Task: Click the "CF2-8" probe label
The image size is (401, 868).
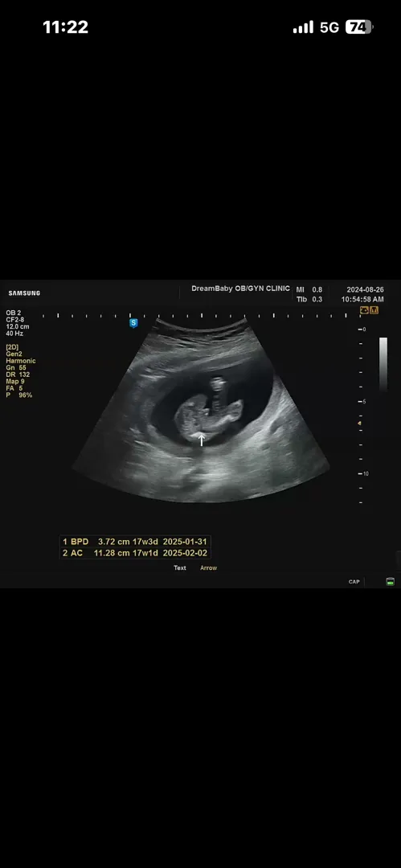Action: (x=15, y=319)
